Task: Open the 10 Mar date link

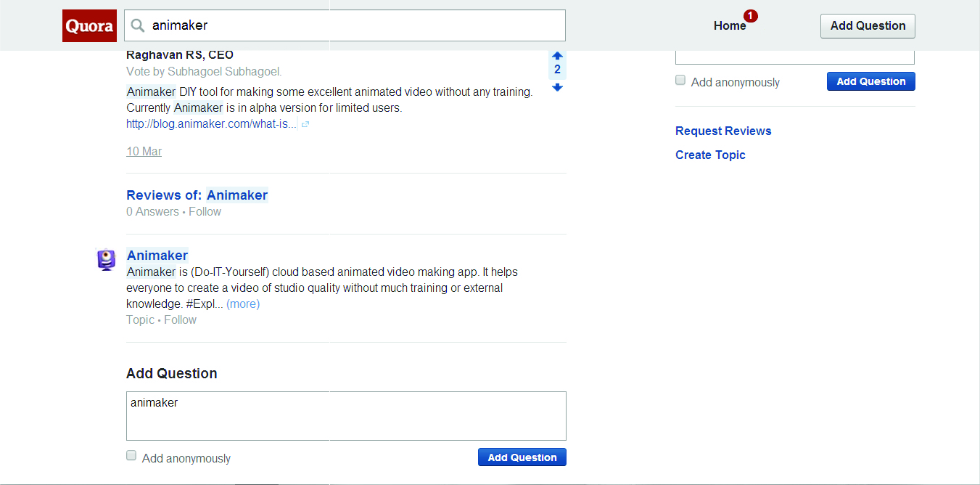Action: click(144, 151)
